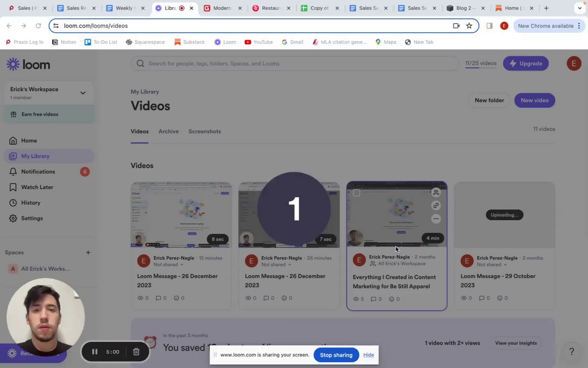Open Not shared dropdown on 26 minutes video
Viewport: 588px width, 368px height.
[x=276, y=265]
